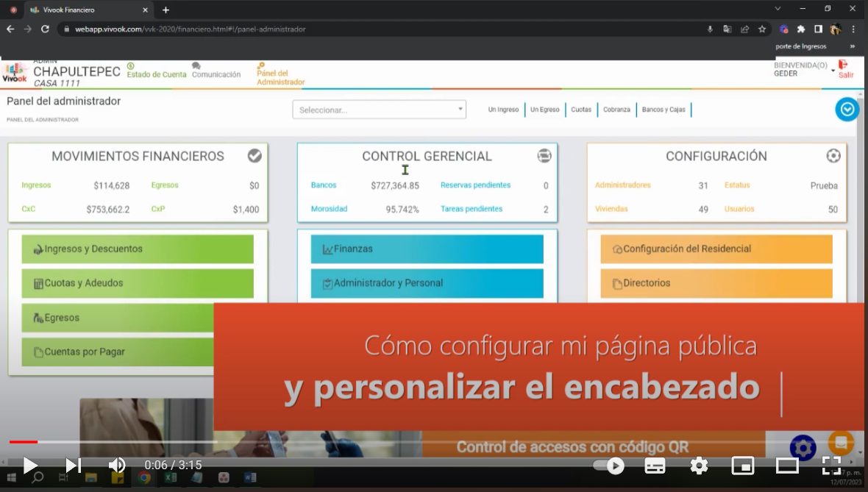Click the Ingresos link showing $114,628
This screenshot has width=868, height=492.
click(36, 185)
